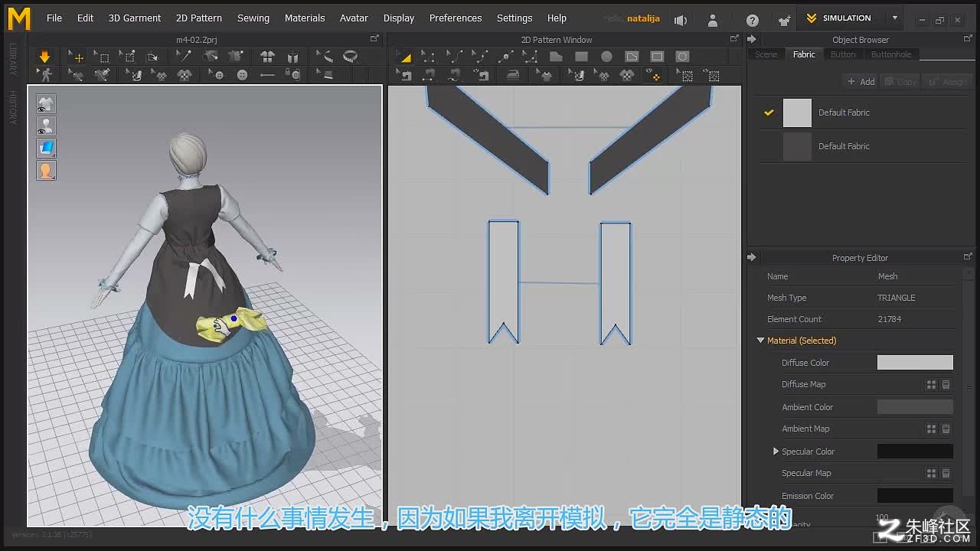This screenshot has height=551, width=980.
Task: Toggle the blue fabric render style button
Action: [46, 148]
